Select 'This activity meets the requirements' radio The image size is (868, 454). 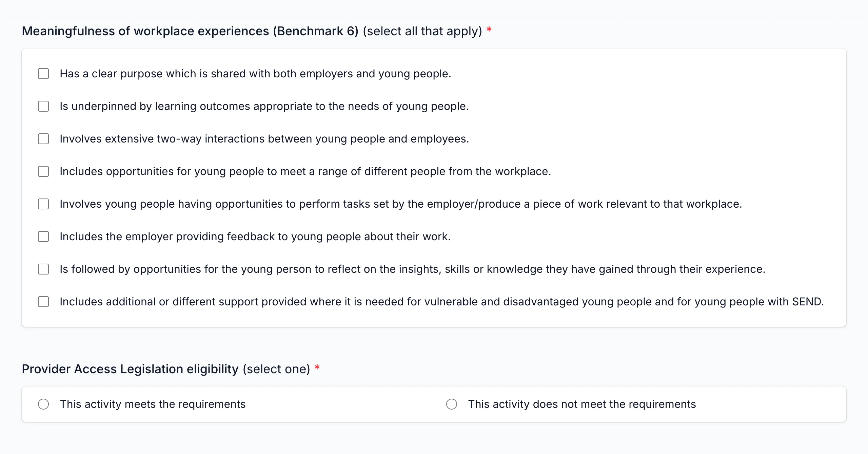coord(43,404)
